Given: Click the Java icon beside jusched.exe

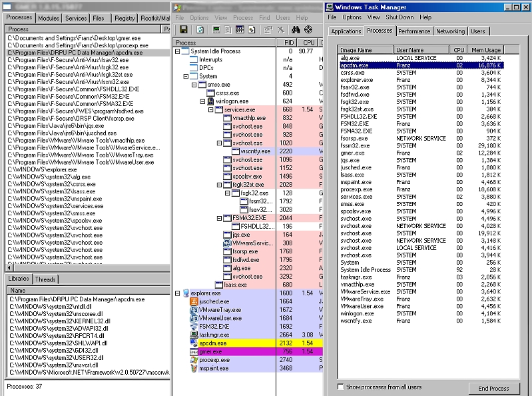Looking at the screenshot, I should point(194,302).
